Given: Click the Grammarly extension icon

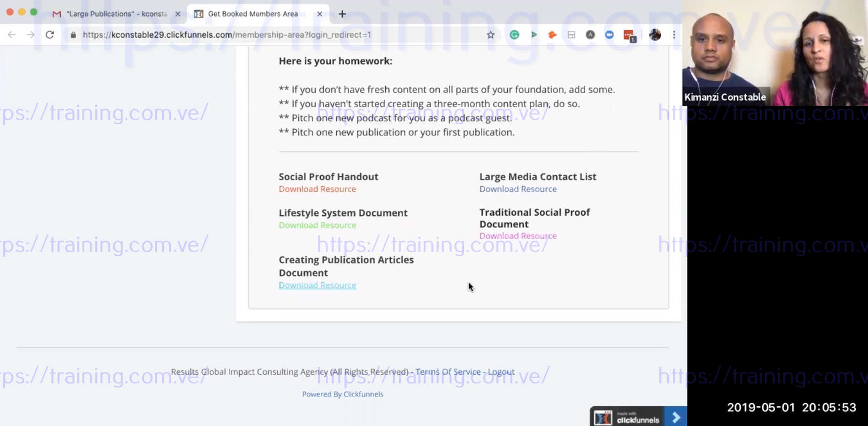Looking at the screenshot, I should pyautogui.click(x=514, y=35).
